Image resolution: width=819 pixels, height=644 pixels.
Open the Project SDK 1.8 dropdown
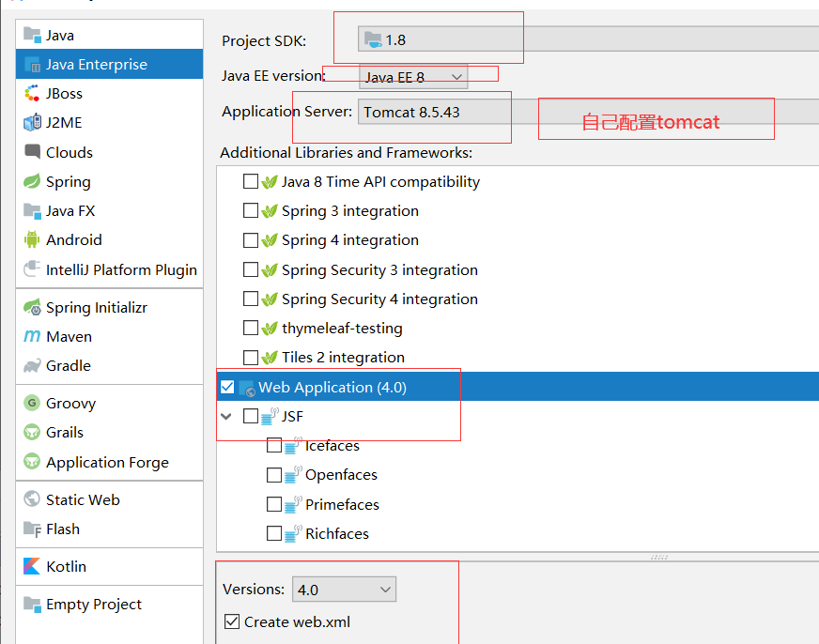coord(588,39)
